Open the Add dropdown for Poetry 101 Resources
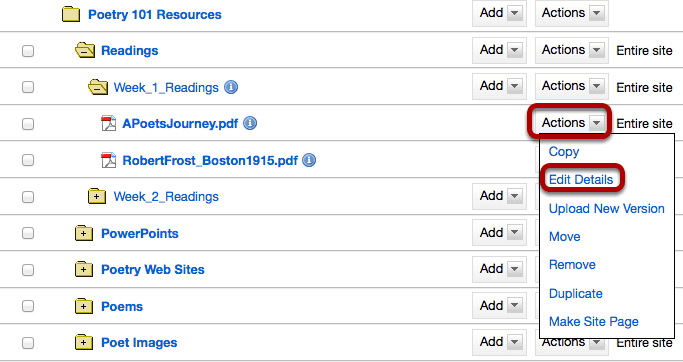The height and width of the screenshot is (362, 683). tap(499, 13)
